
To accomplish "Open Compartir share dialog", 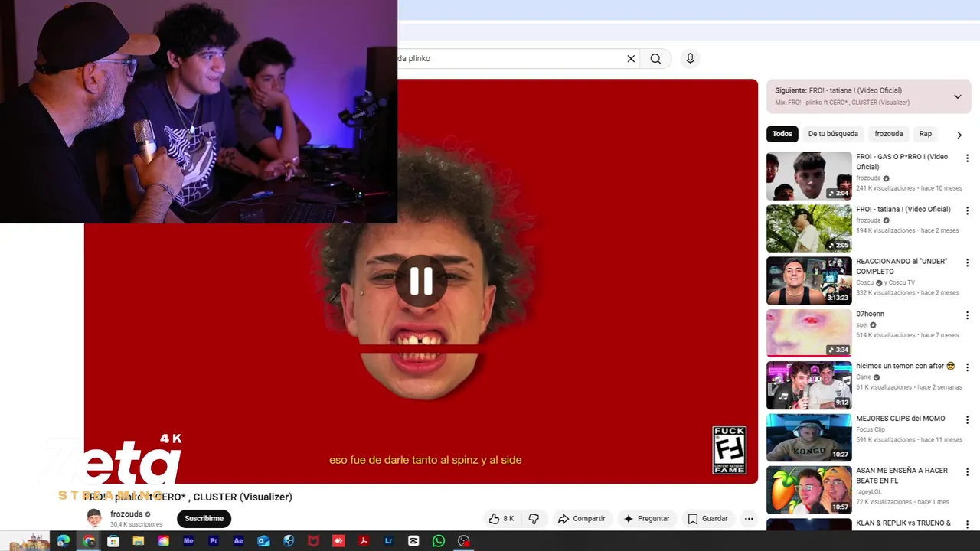I will [581, 518].
